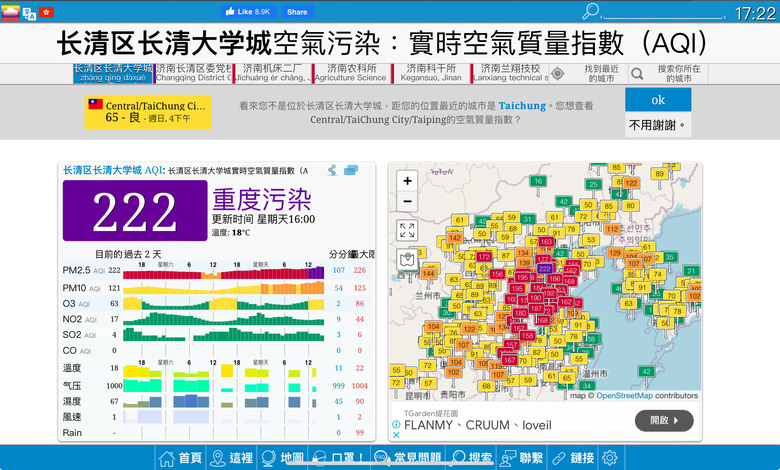Image resolution: width=780 pixels, height=470 pixels.
Task: Open 常見問題 FAQ in bottom bar
Action: pos(407,458)
